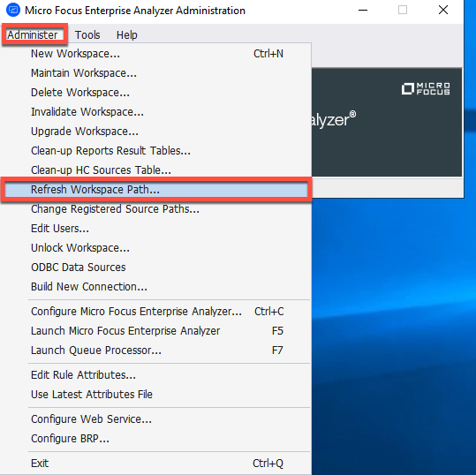Choose New Workspace... menu entry

click(155, 54)
